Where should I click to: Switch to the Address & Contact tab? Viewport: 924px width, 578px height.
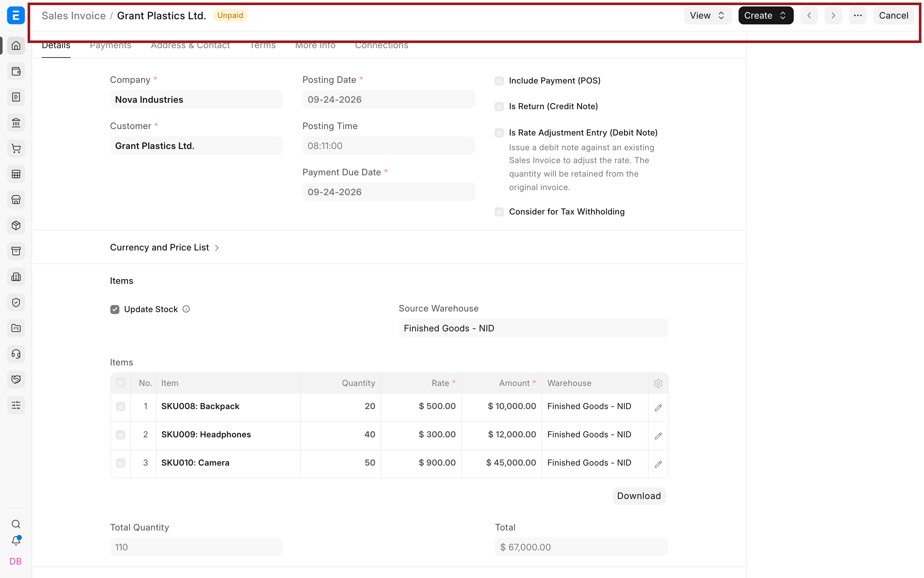coord(190,46)
